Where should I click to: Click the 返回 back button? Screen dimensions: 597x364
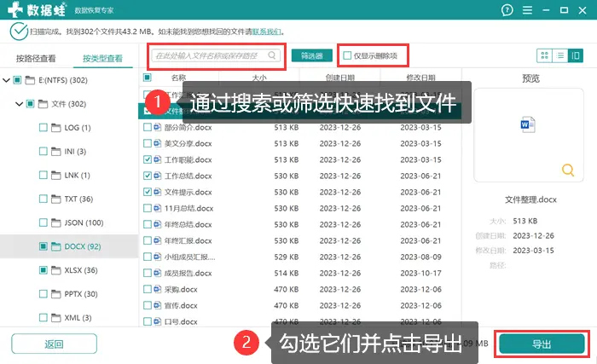(x=54, y=344)
